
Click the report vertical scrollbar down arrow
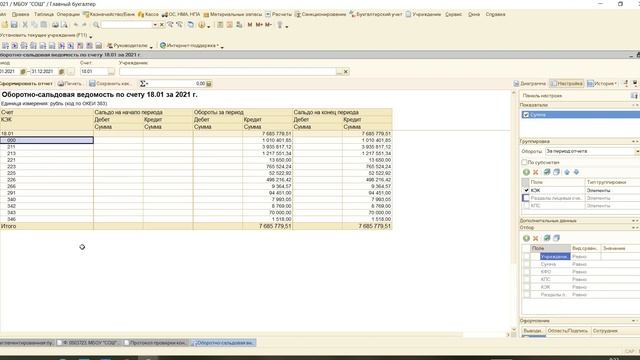click(514, 329)
